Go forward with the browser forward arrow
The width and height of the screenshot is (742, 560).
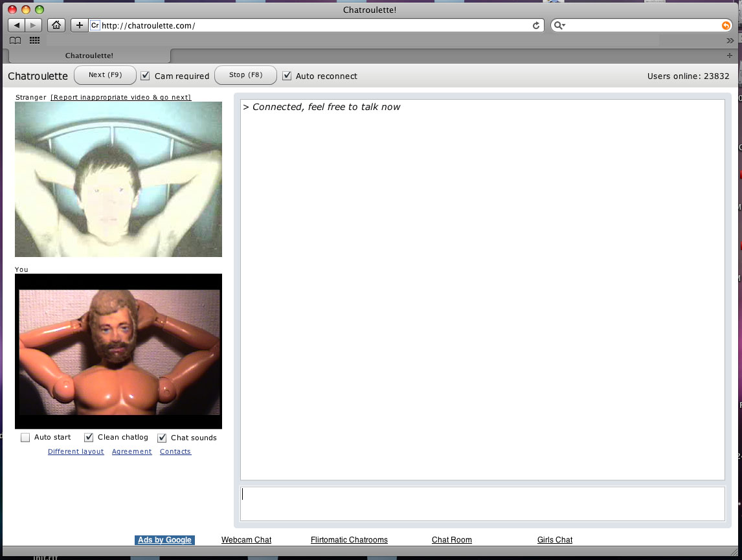(33, 25)
